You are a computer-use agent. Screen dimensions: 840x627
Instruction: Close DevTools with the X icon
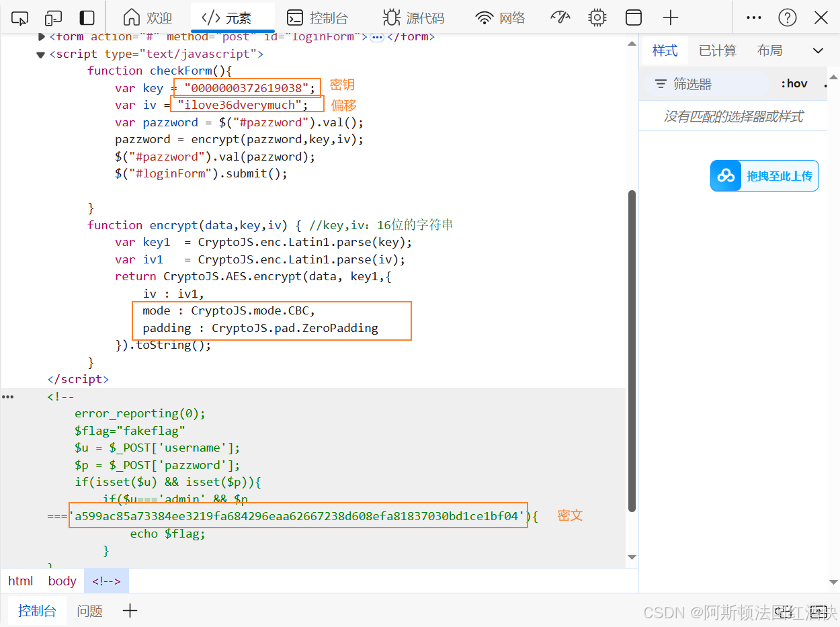pyautogui.click(x=821, y=17)
